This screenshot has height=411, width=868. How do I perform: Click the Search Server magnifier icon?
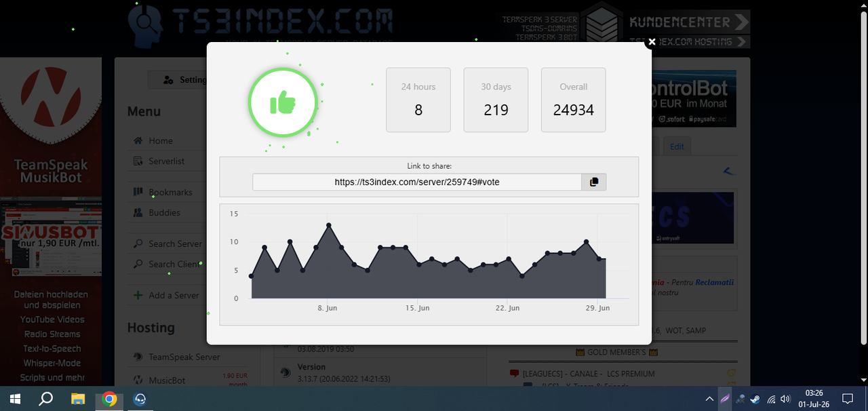click(138, 243)
